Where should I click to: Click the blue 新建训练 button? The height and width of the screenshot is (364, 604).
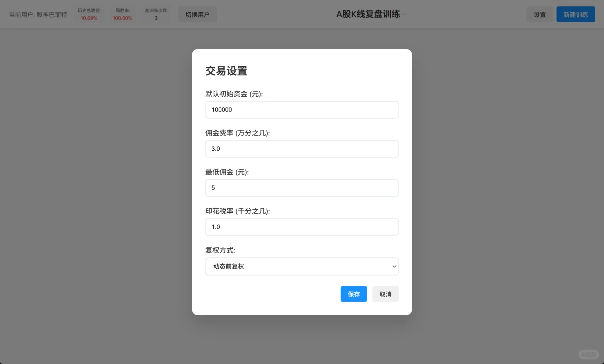(575, 14)
